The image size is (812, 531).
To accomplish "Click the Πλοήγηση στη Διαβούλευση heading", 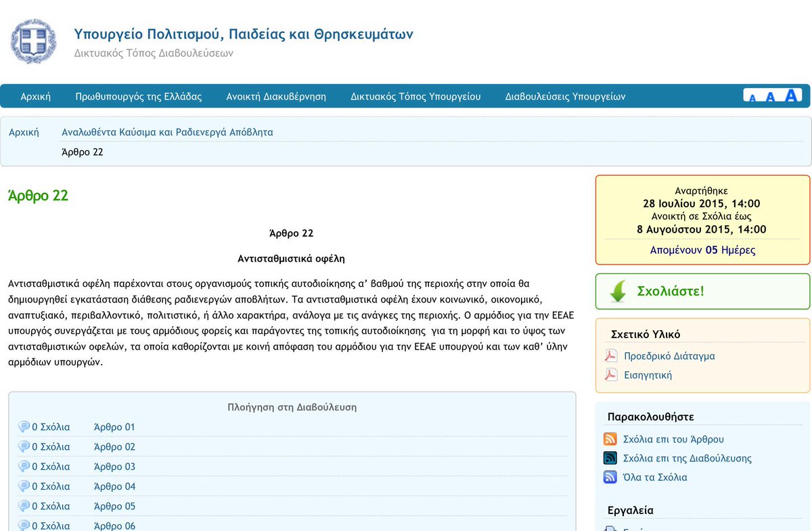I will 292,407.
